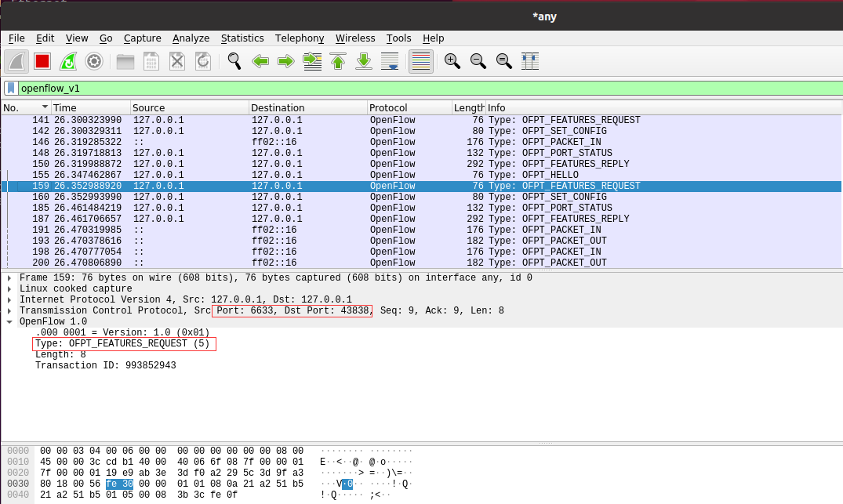Select packet 142 OFPT_SET_CONFIG row
Viewport: 843px width, 504px height.
422,131
